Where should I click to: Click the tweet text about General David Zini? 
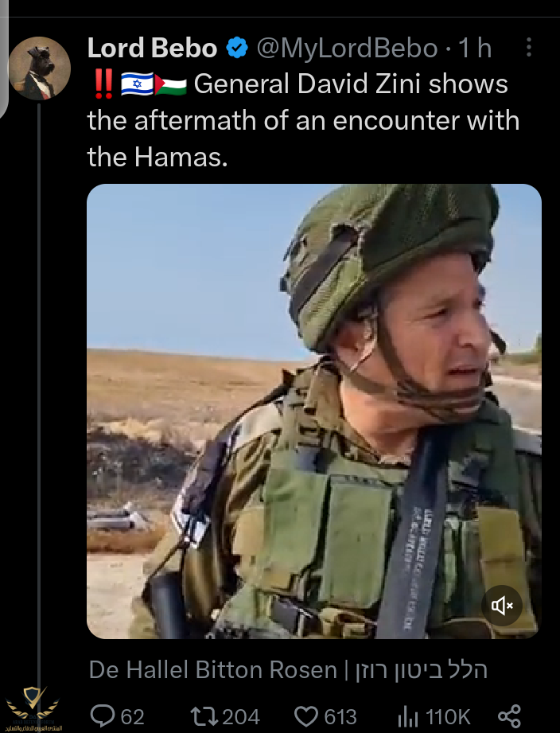coord(304,120)
